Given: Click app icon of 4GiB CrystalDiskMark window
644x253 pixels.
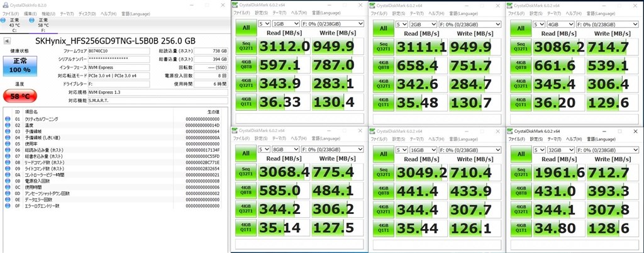Looking at the screenshot, I should tap(509, 5).
